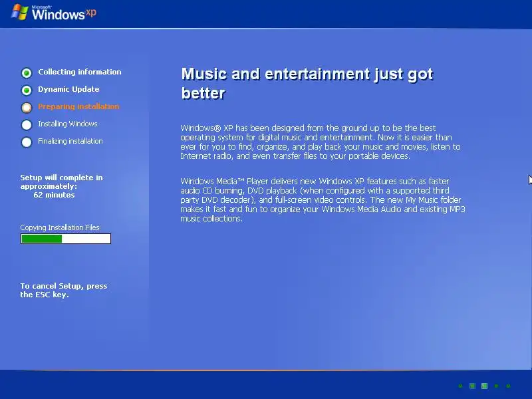Click the green Dynamic Update step indicator
Screen dimensions: 532x399
[27, 90]
